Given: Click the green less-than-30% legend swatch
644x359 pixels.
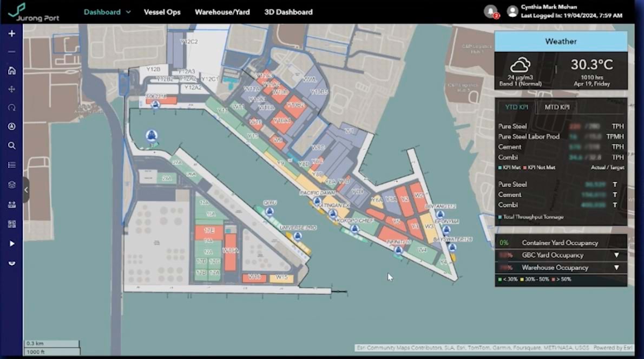Looking at the screenshot, I should point(500,280).
